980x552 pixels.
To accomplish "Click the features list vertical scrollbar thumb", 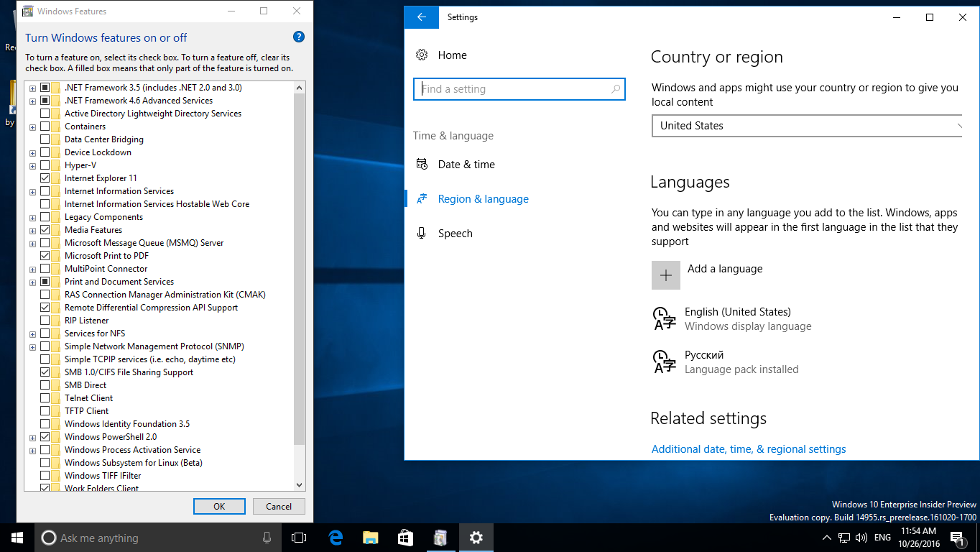I will tap(300, 269).
